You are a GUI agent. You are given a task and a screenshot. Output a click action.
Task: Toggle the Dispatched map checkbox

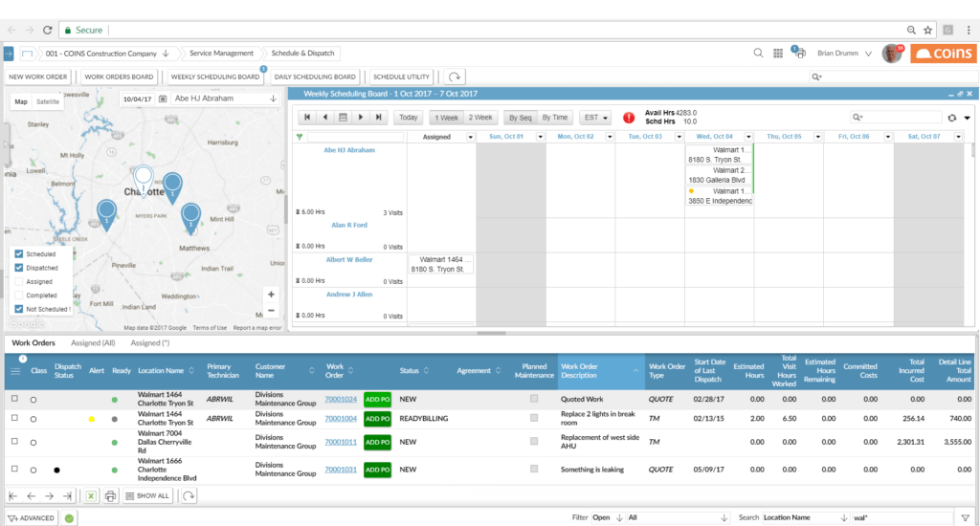(x=19, y=268)
